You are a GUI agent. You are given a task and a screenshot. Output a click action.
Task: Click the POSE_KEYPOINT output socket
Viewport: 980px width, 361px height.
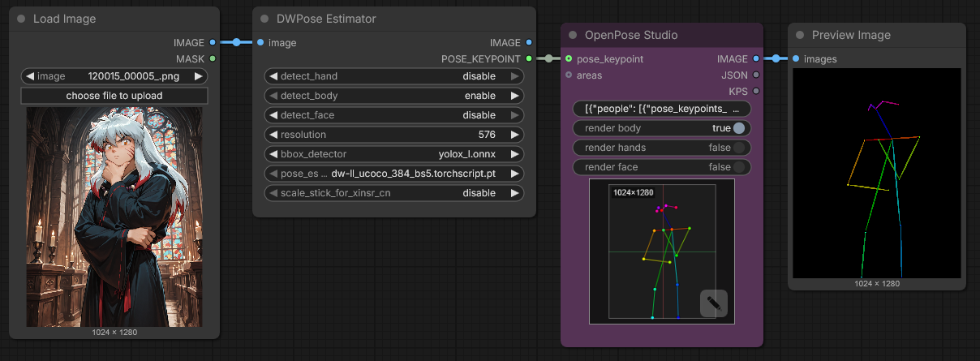click(529, 58)
